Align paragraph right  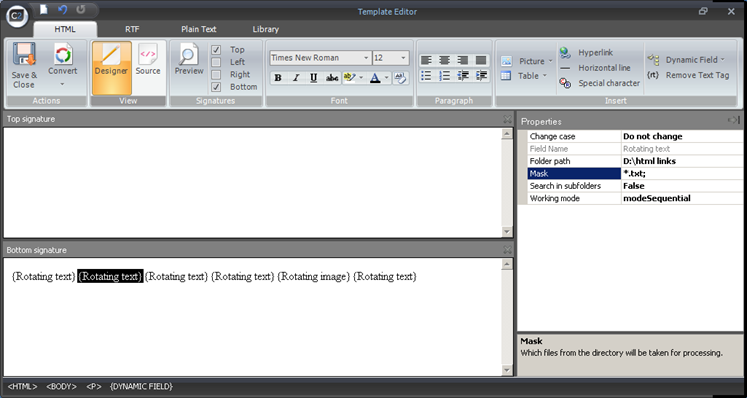click(463, 60)
